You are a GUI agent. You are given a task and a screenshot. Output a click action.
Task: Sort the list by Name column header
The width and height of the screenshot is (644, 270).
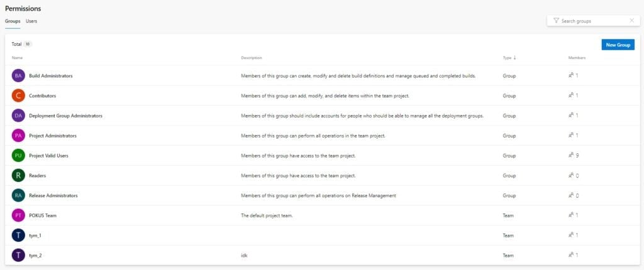pos(17,58)
